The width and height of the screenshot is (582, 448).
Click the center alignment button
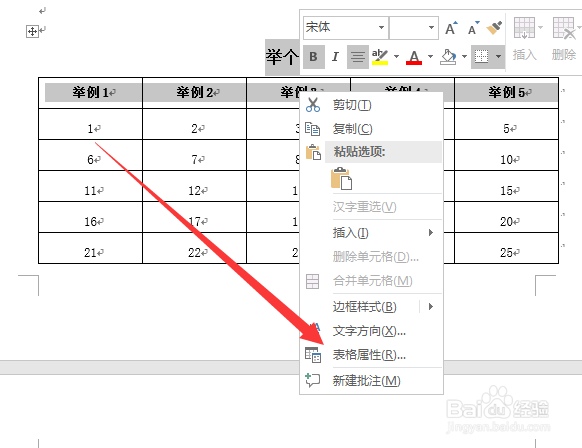(x=357, y=57)
